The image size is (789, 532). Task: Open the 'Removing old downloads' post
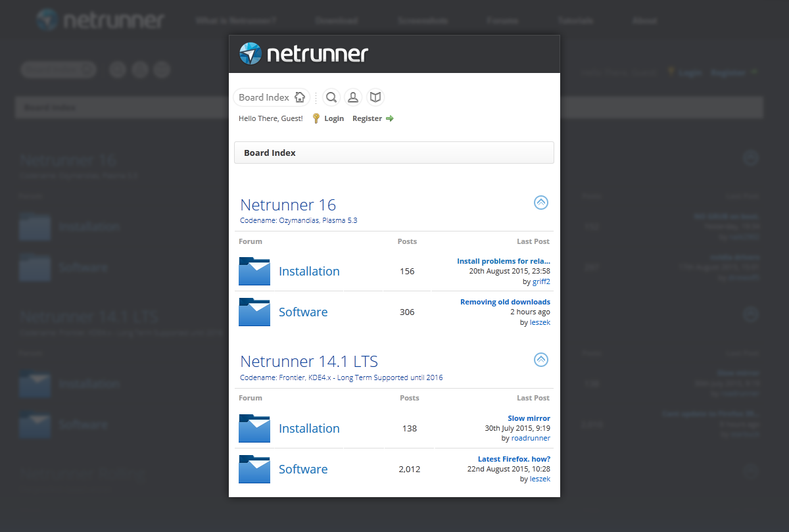(505, 302)
